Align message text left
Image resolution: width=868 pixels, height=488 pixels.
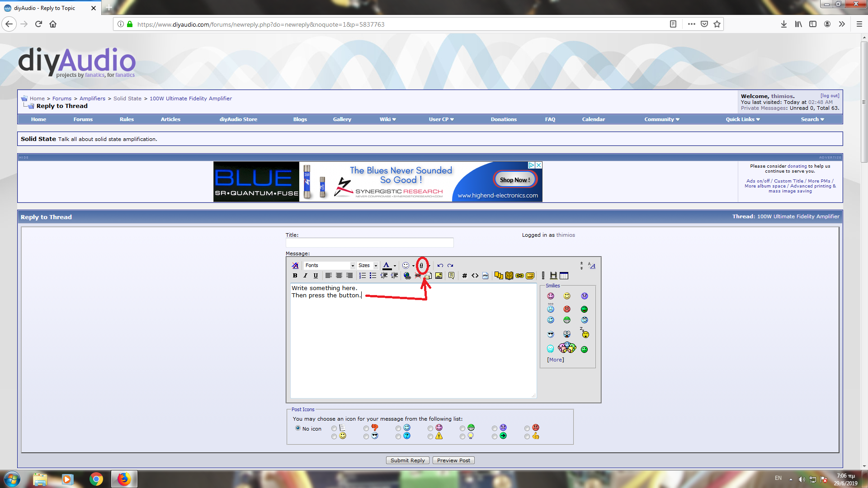click(329, 276)
